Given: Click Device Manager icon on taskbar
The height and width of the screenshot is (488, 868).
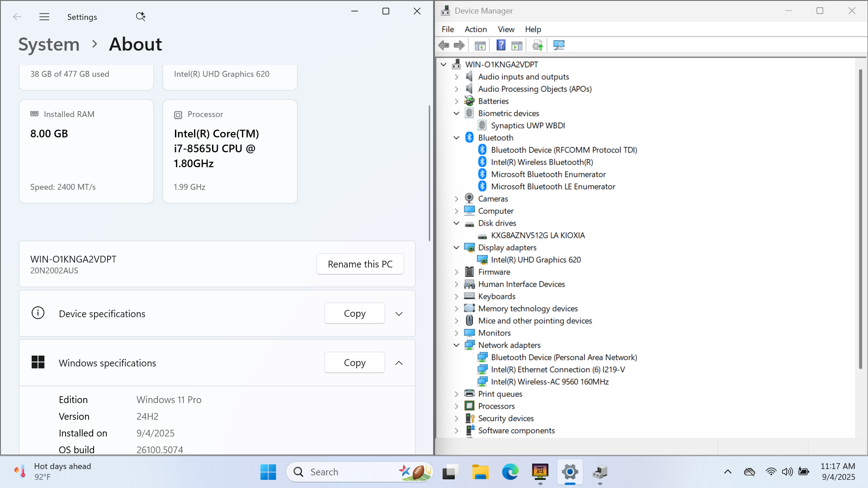Looking at the screenshot, I should pyautogui.click(x=600, y=472).
